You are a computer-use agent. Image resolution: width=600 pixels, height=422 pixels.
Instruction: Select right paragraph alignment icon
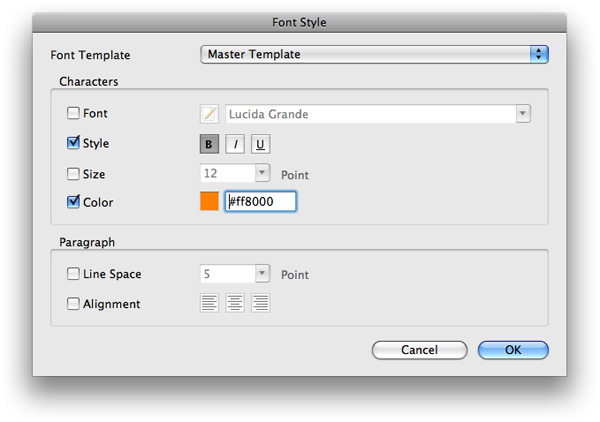pyautogui.click(x=260, y=303)
